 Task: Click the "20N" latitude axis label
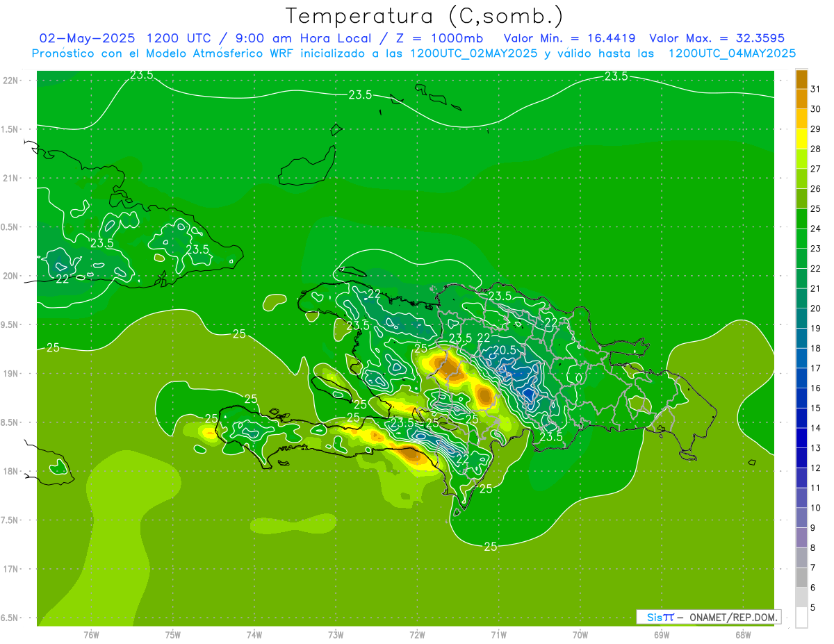(x=10, y=276)
